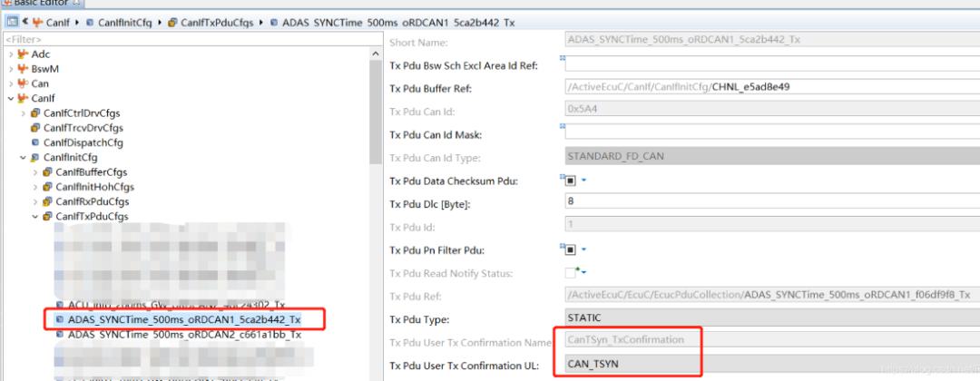Expand the CanIfRxPduCfgs node
Image resolution: width=980 pixels, height=381 pixels.
coord(35,201)
